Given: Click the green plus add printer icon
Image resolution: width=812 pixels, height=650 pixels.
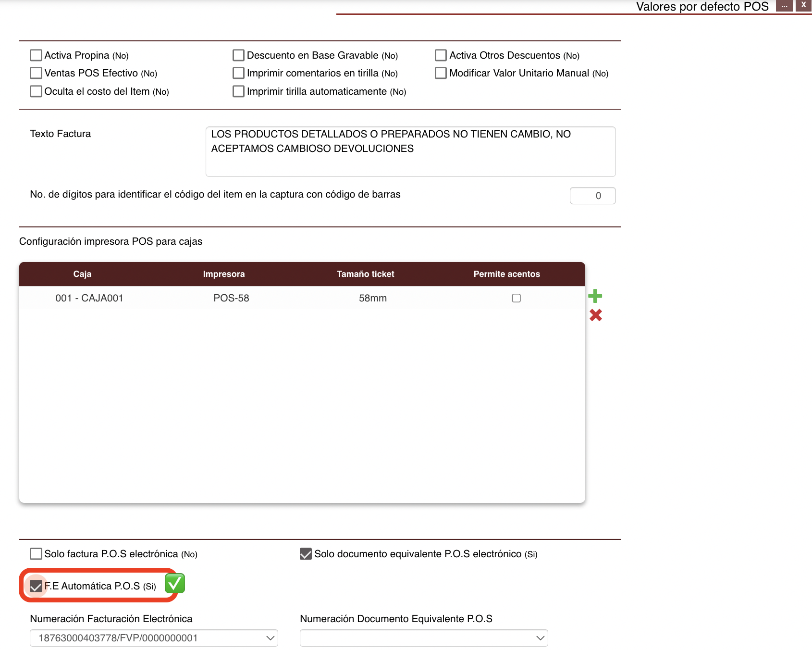Looking at the screenshot, I should pos(595,296).
